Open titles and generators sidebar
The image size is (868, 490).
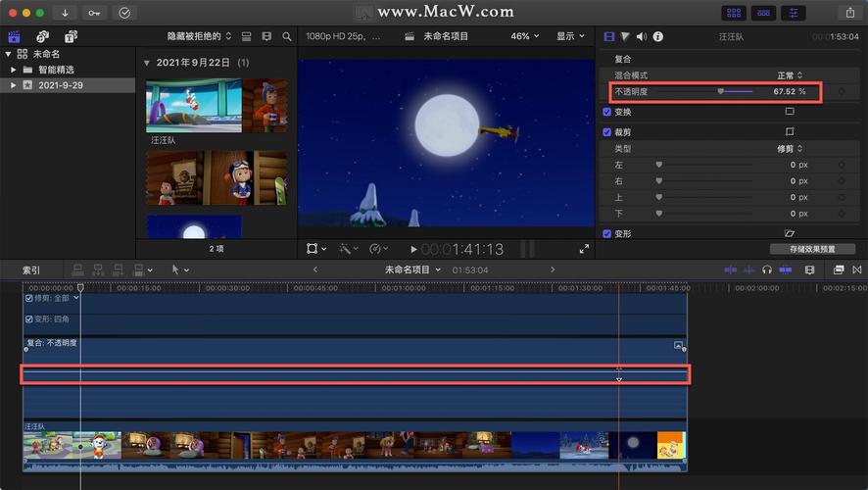(x=71, y=36)
